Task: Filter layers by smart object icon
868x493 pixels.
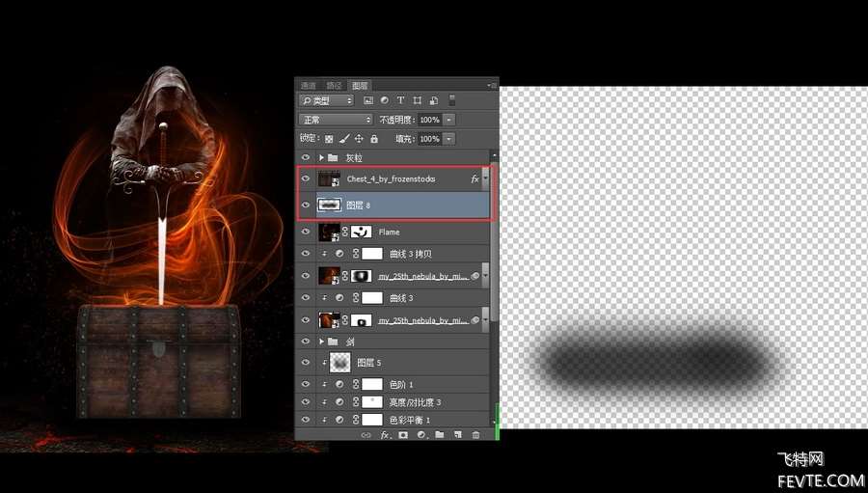Action: point(434,100)
